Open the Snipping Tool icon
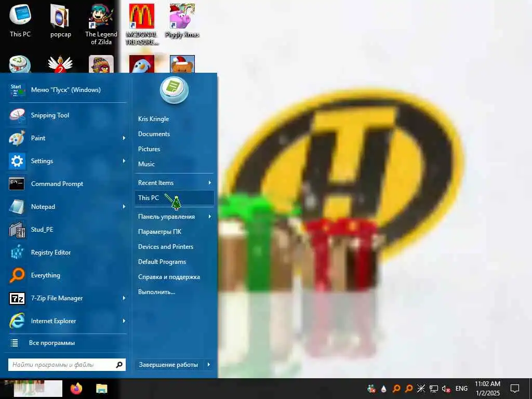Image resolution: width=532 pixels, height=399 pixels. pyautogui.click(x=17, y=115)
